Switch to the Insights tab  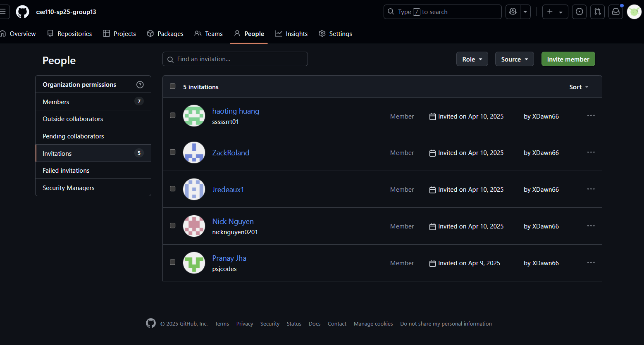[x=291, y=33]
